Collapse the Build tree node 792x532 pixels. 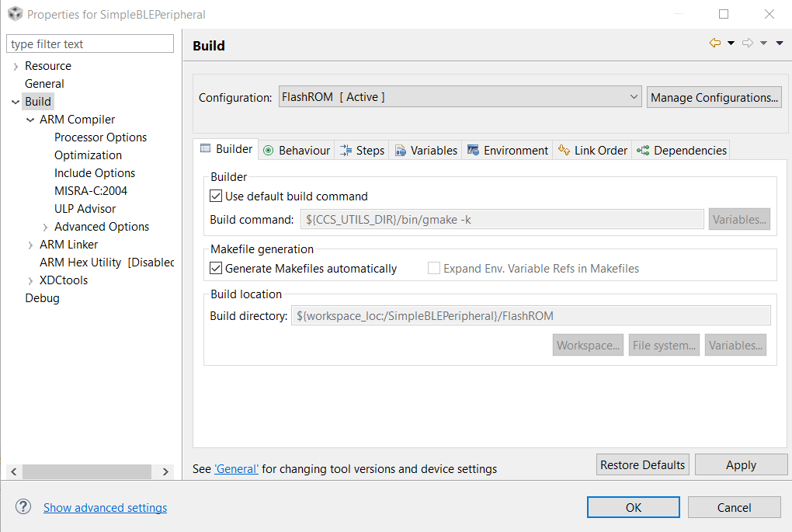pos(16,102)
